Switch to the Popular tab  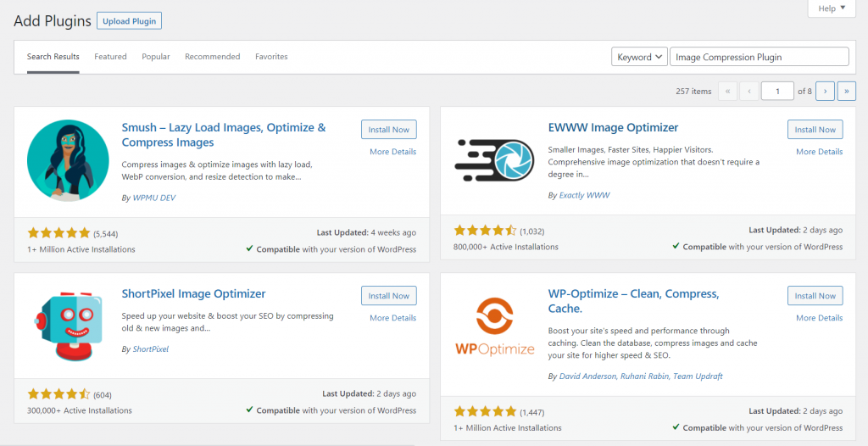pyautogui.click(x=156, y=57)
